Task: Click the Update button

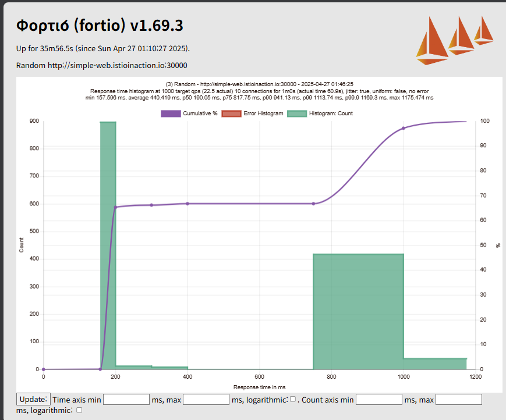Action: click(33, 400)
